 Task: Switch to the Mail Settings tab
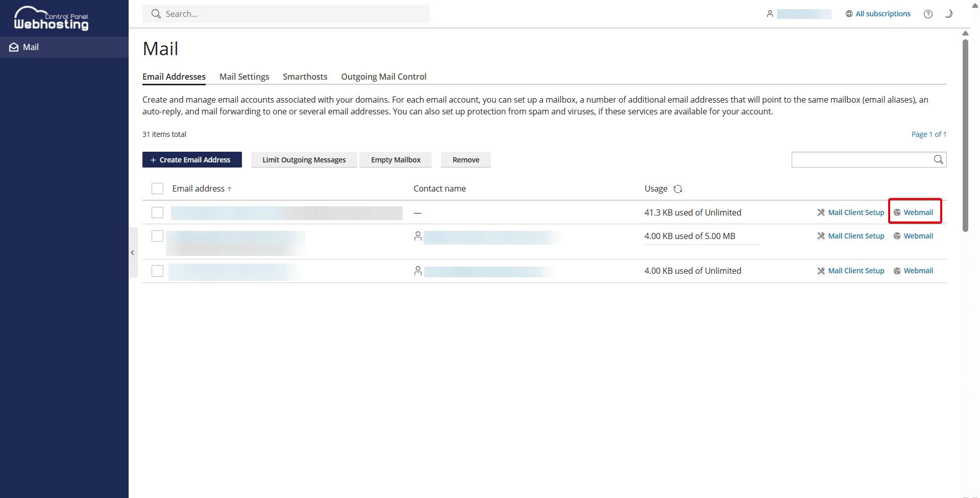244,77
